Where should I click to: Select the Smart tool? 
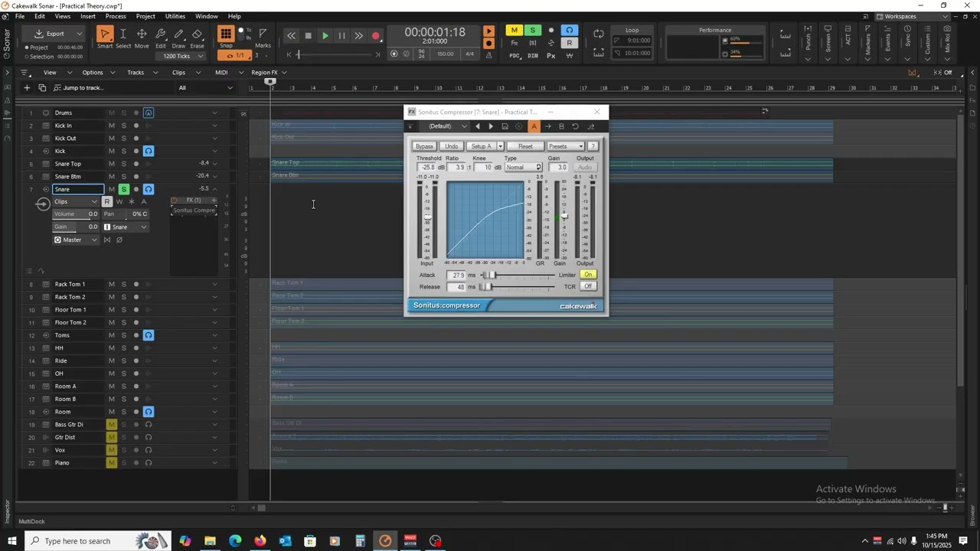point(105,34)
